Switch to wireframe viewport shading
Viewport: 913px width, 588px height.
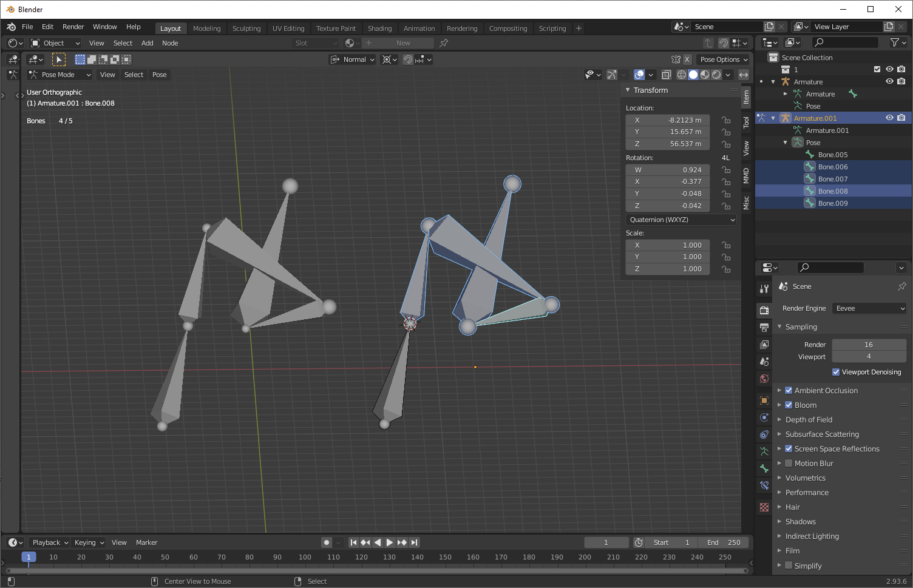coord(681,75)
